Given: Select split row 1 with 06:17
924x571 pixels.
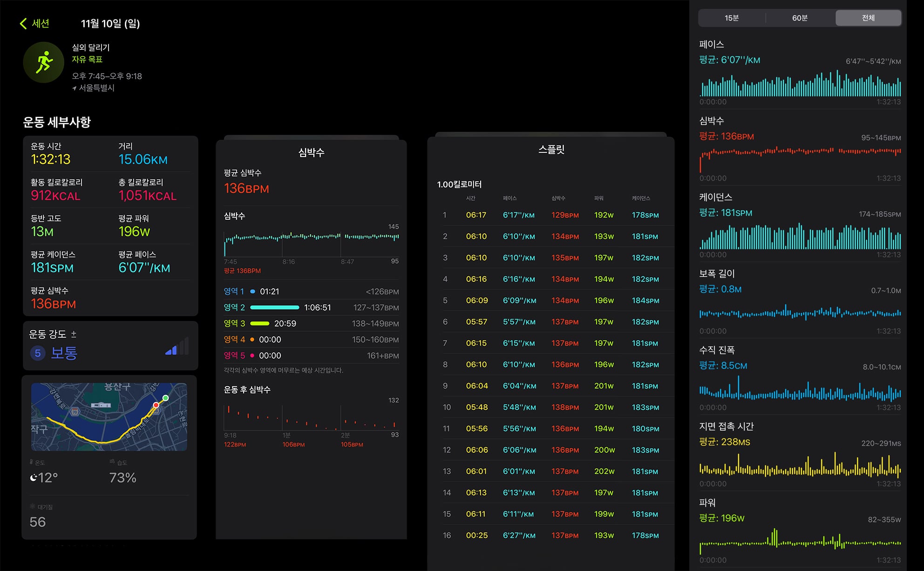Looking at the screenshot, I should click(x=551, y=215).
